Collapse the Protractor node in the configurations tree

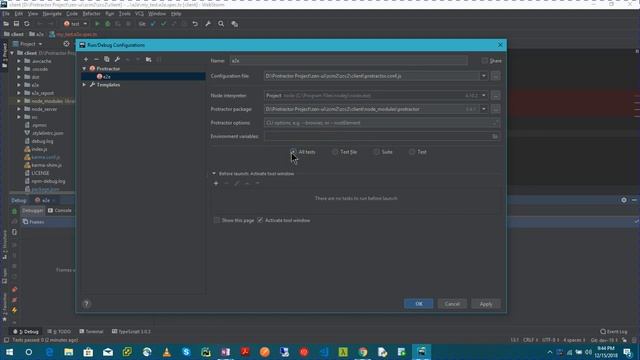click(84, 69)
